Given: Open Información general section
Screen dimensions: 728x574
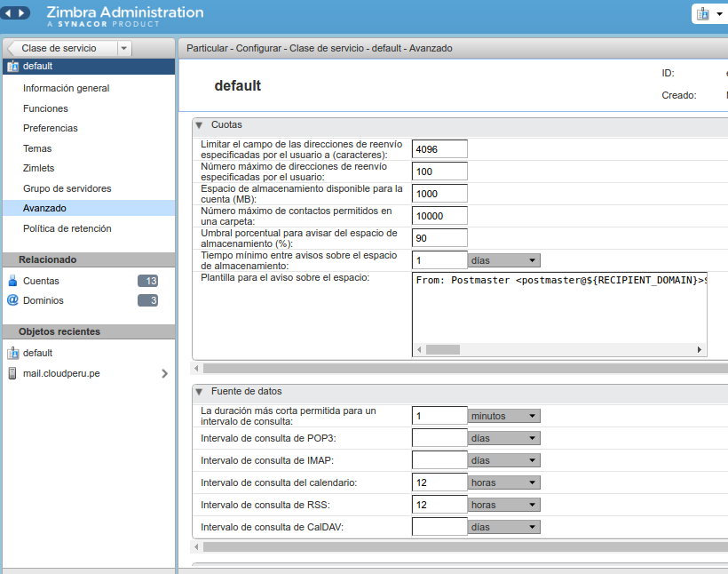Looking at the screenshot, I should [x=66, y=88].
